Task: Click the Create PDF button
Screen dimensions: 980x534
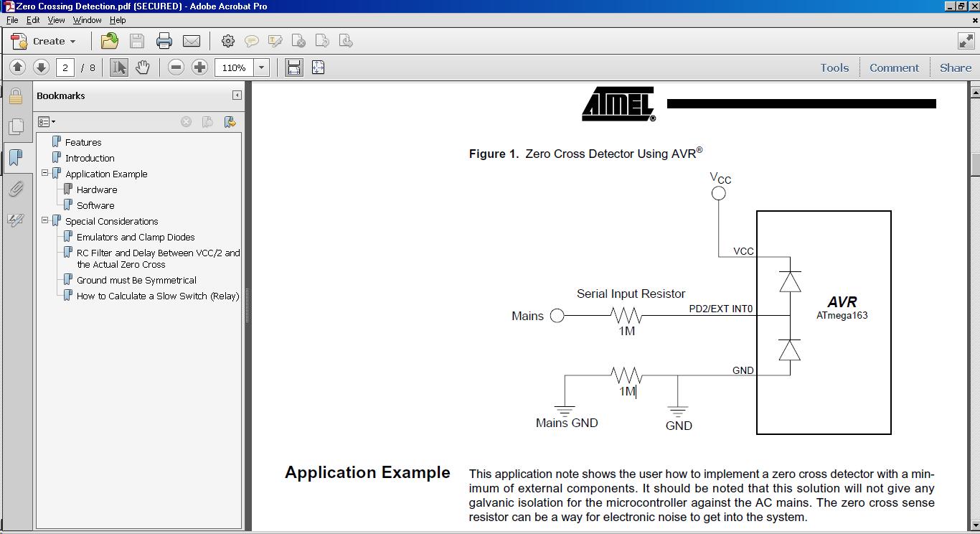Action: pos(43,41)
